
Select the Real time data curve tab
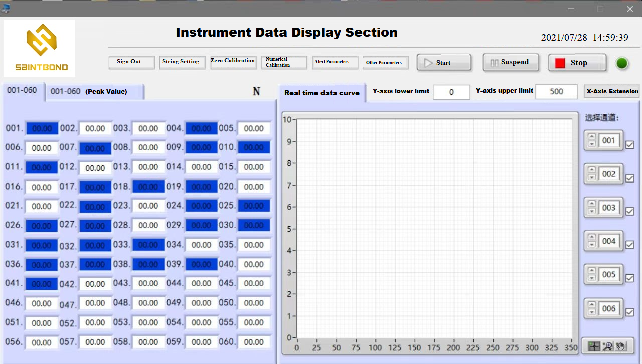coord(322,93)
